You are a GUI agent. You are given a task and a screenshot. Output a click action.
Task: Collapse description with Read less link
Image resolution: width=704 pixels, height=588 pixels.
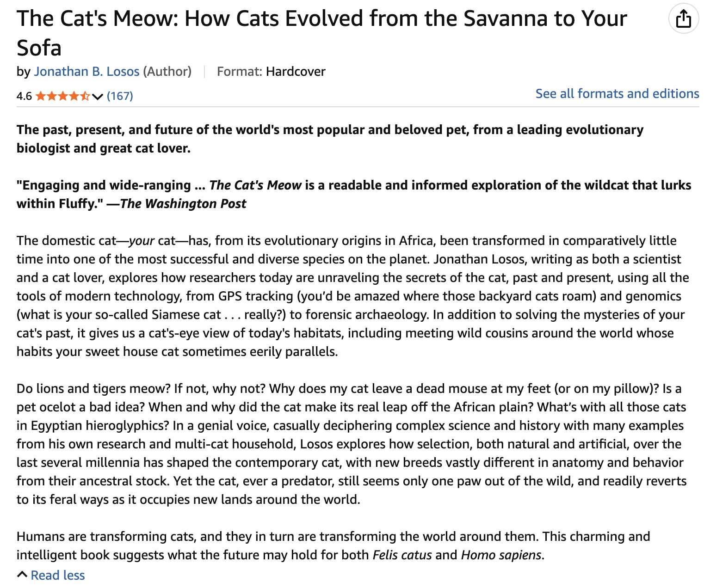coord(58,575)
